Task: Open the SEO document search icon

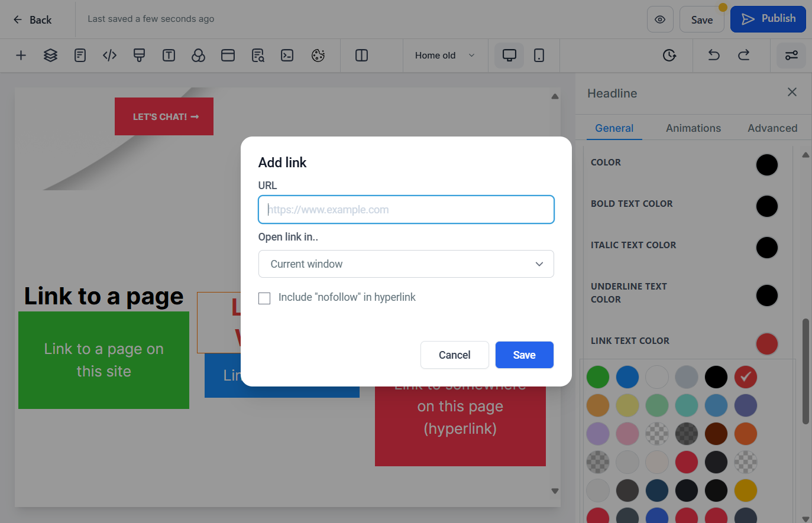Action: tap(257, 56)
